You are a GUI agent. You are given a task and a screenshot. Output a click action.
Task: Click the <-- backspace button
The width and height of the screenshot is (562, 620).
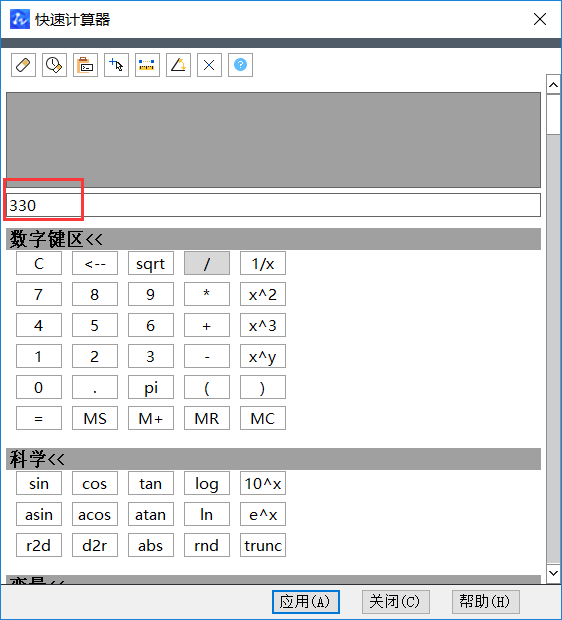(x=95, y=263)
